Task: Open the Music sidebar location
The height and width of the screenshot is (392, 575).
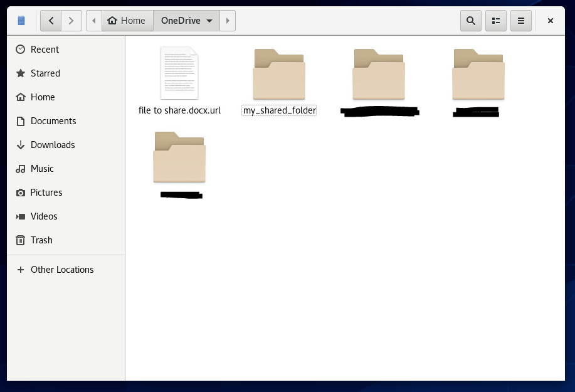Action: click(x=42, y=169)
